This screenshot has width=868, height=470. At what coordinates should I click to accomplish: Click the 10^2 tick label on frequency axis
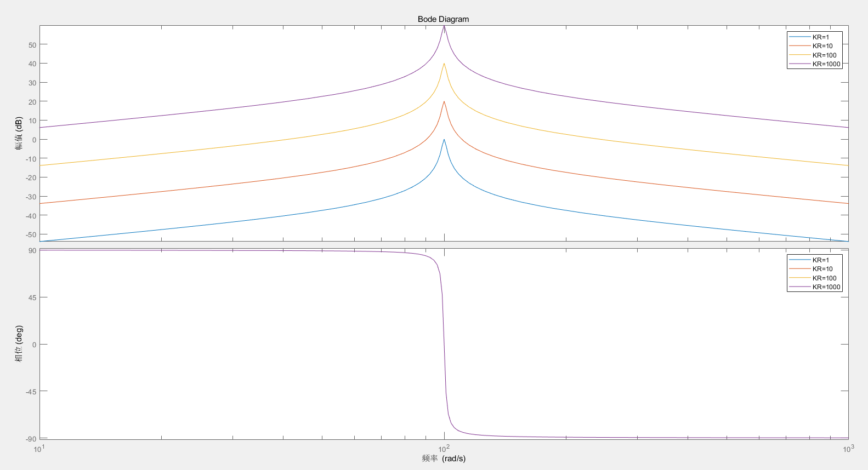[x=444, y=449]
